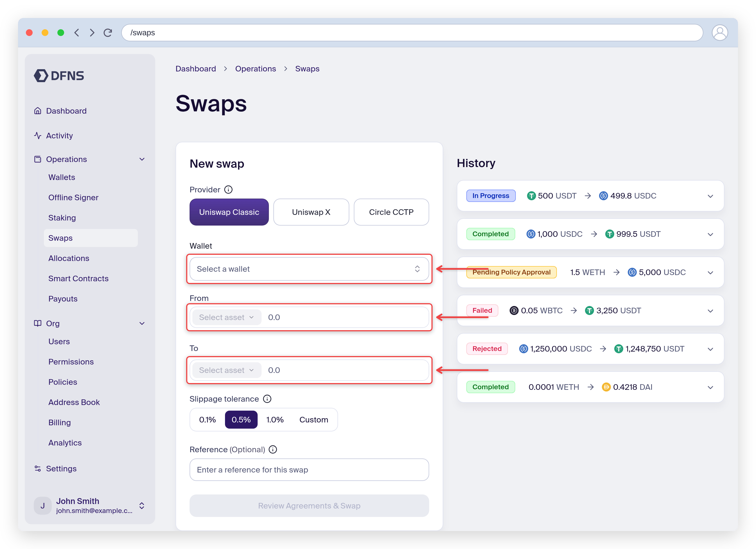Open Address Book in sidebar
Screen dimensions: 756x549
(74, 402)
